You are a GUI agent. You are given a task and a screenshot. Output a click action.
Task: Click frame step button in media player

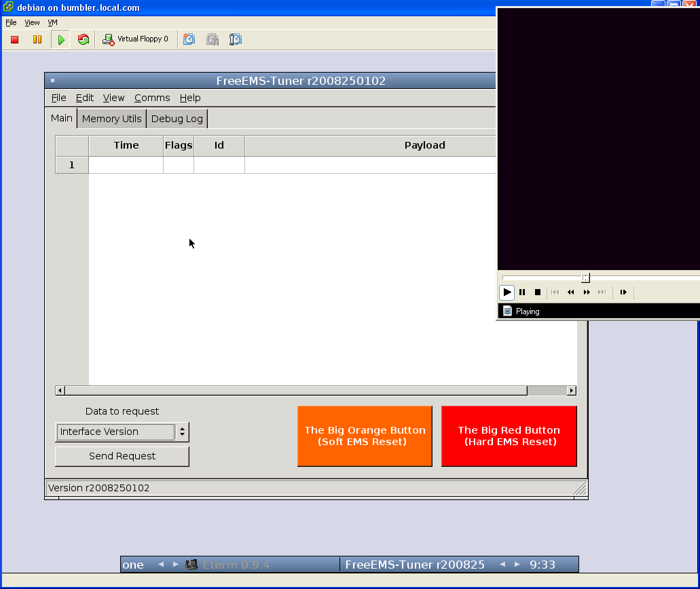(x=623, y=292)
